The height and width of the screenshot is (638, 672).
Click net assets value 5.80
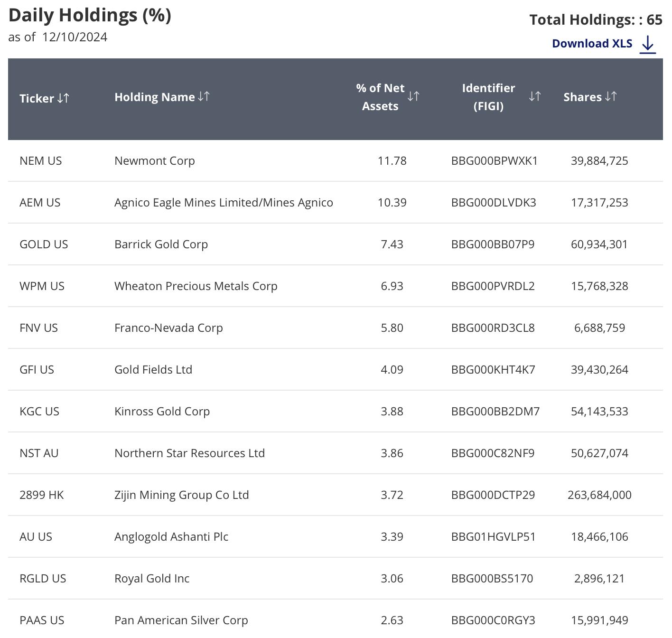coord(392,328)
